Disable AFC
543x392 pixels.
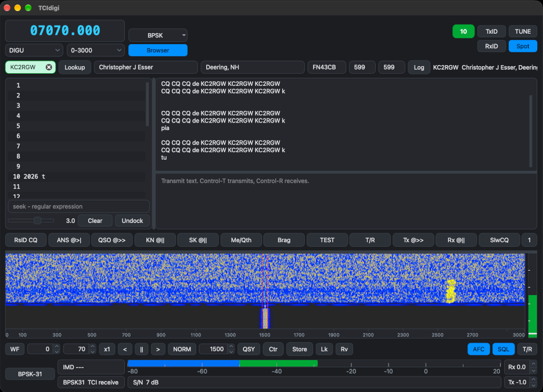tap(479, 349)
